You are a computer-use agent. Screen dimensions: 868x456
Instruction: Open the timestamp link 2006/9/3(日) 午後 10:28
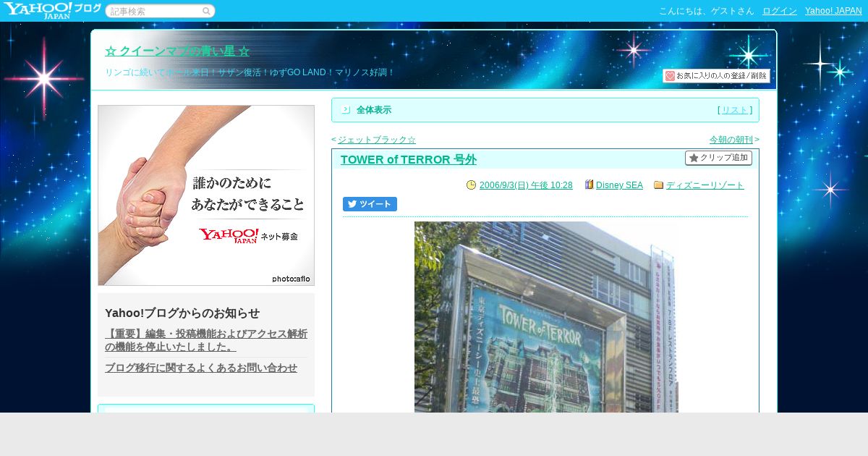tap(526, 185)
